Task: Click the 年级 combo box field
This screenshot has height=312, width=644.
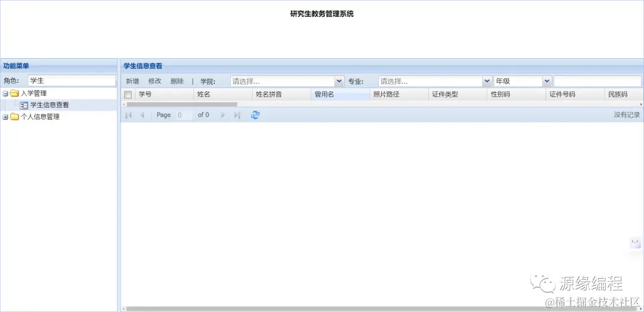Action: (518, 81)
